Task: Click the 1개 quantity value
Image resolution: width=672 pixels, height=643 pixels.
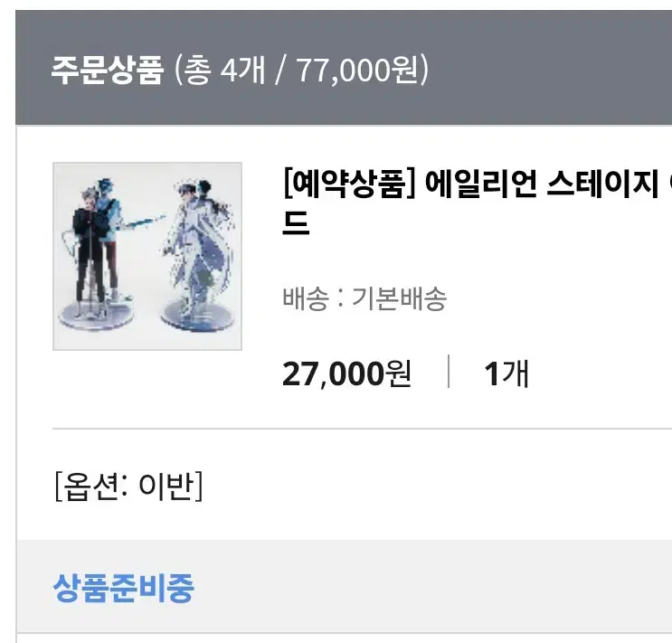Action: 506,374
